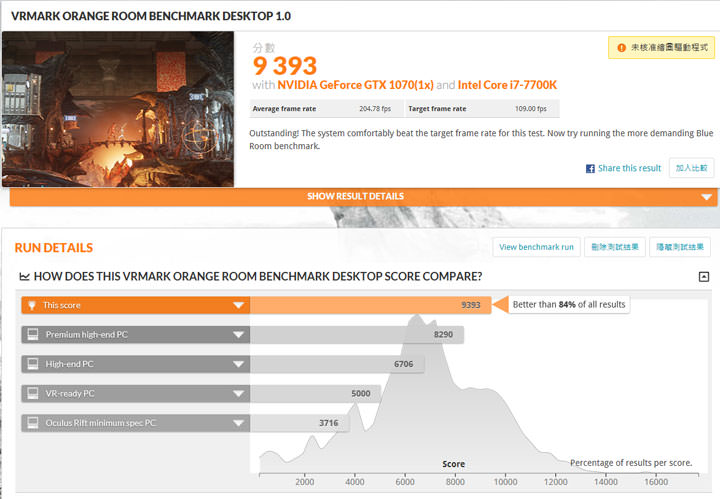Click the View benchmark run button
The height and width of the screenshot is (499, 720).
[x=536, y=247]
